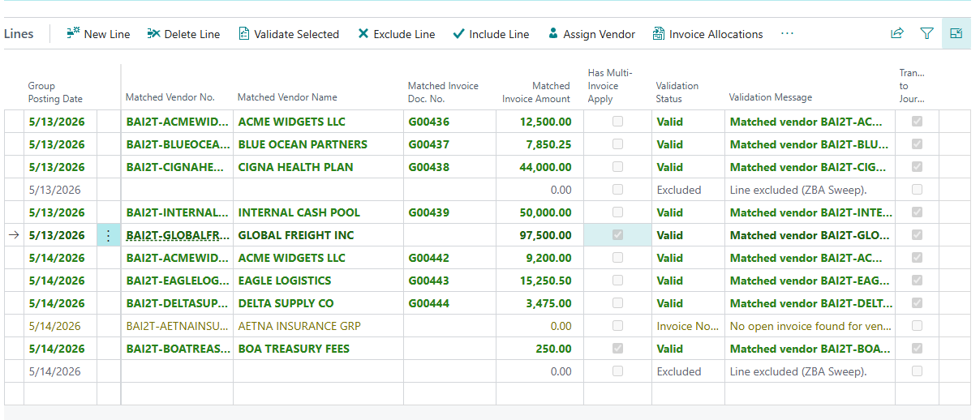This screenshot has height=420, width=980.
Task: Open the filter pane funnel icon
Action: [x=926, y=33]
